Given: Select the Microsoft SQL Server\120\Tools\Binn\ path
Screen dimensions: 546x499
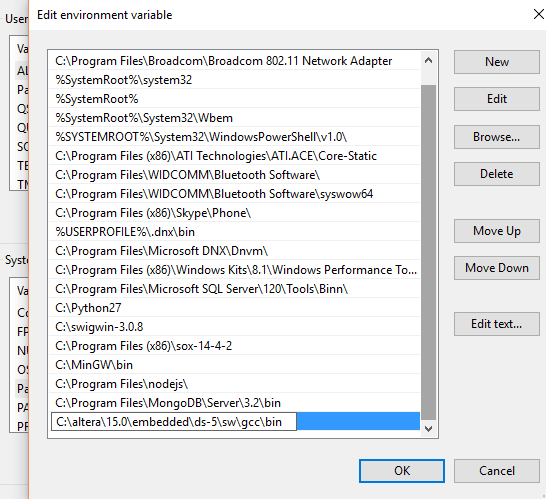Looking at the screenshot, I should tap(234, 289).
